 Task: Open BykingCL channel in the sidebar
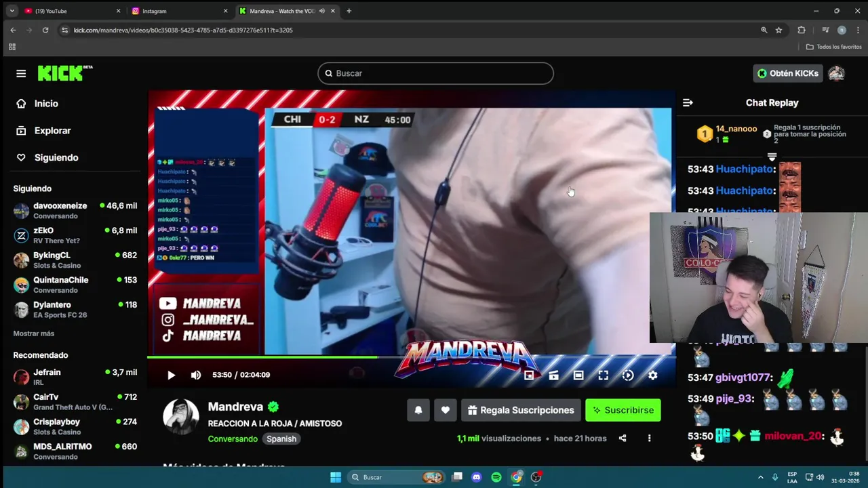(75, 260)
